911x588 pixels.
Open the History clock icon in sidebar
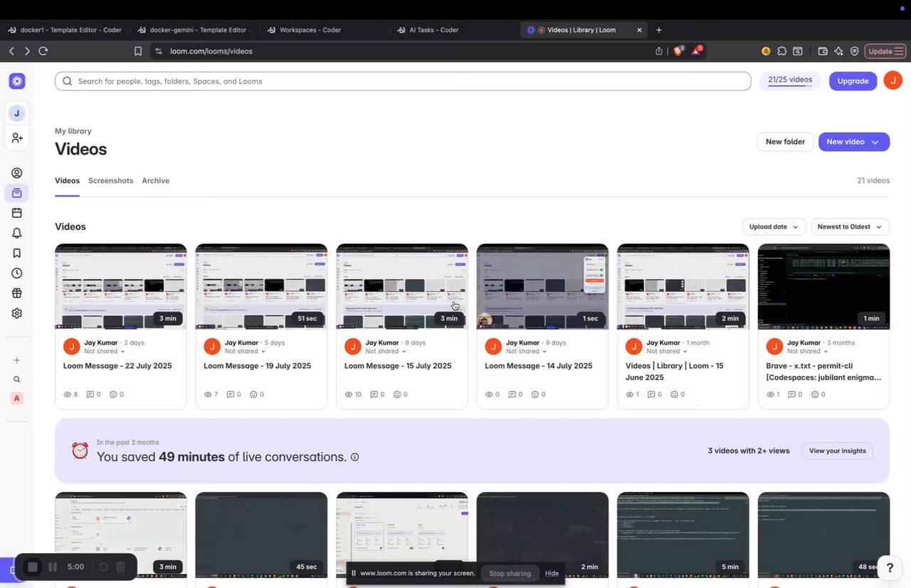click(x=17, y=273)
